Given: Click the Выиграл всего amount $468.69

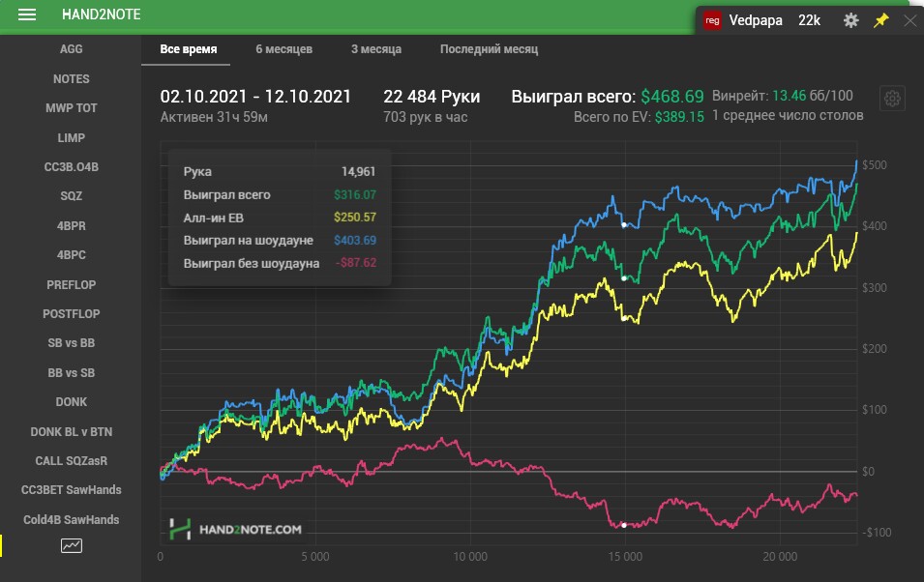Looking at the screenshot, I should 671,97.
